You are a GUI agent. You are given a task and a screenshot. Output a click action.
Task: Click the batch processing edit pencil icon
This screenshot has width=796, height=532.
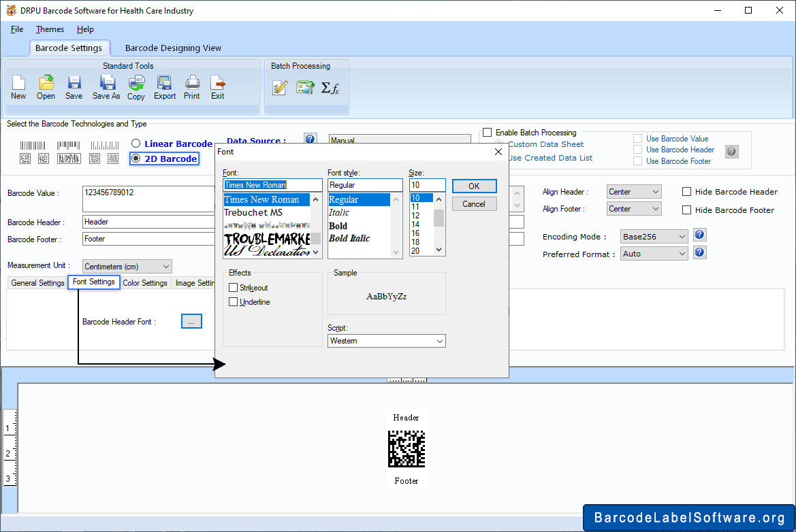(280, 88)
